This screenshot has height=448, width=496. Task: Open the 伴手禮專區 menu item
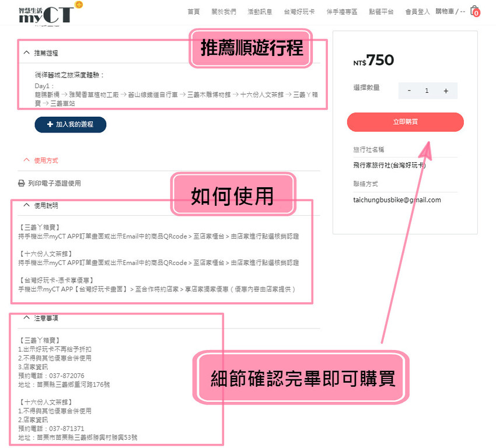coord(341,10)
